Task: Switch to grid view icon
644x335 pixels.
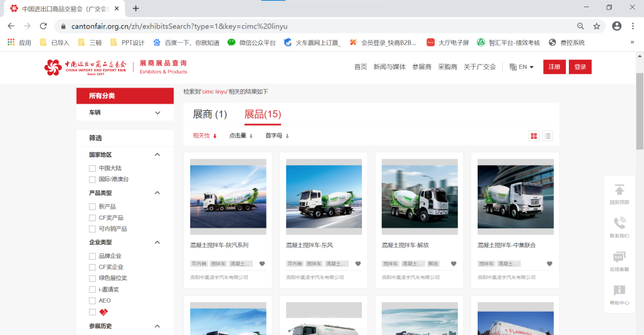Action: (x=534, y=136)
